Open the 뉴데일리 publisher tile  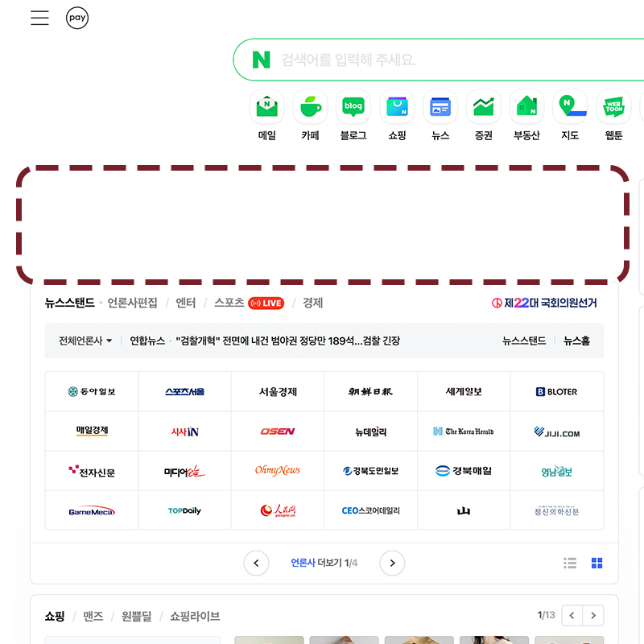click(x=370, y=431)
